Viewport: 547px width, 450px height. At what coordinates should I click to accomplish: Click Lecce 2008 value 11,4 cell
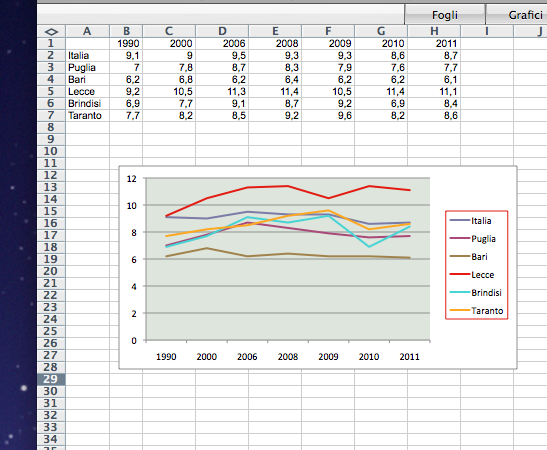point(275,91)
